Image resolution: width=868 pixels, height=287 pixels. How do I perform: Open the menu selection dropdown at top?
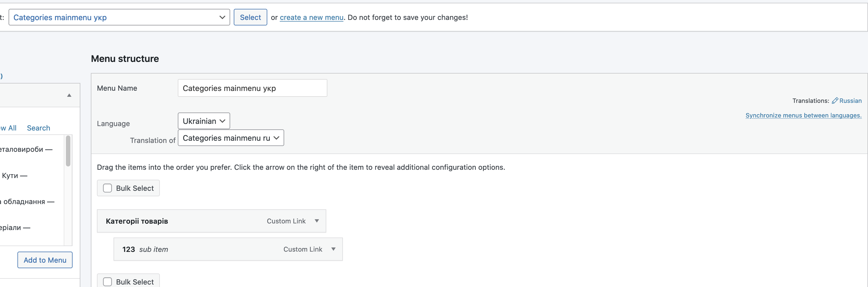point(119,17)
